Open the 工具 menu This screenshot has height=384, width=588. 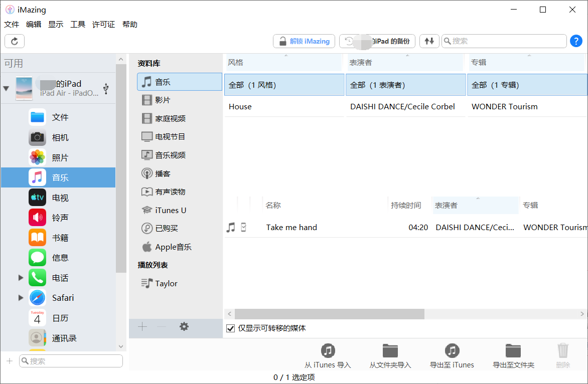[78, 25]
